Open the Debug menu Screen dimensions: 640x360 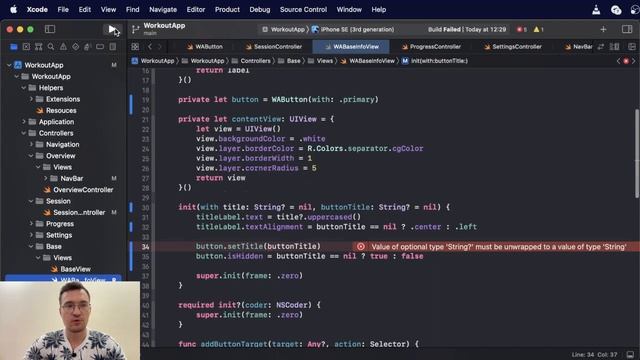click(x=260, y=9)
